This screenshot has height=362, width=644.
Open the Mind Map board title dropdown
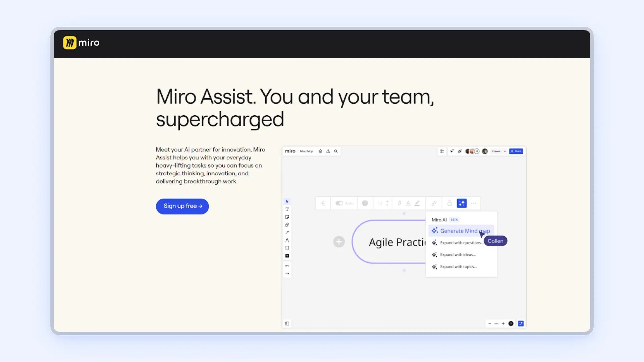(x=307, y=151)
